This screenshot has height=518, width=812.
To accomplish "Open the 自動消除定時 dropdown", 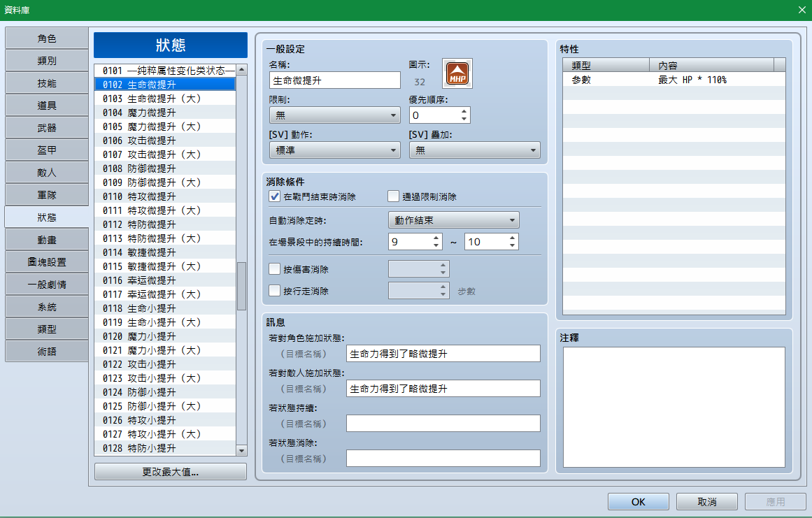I will click(454, 220).
